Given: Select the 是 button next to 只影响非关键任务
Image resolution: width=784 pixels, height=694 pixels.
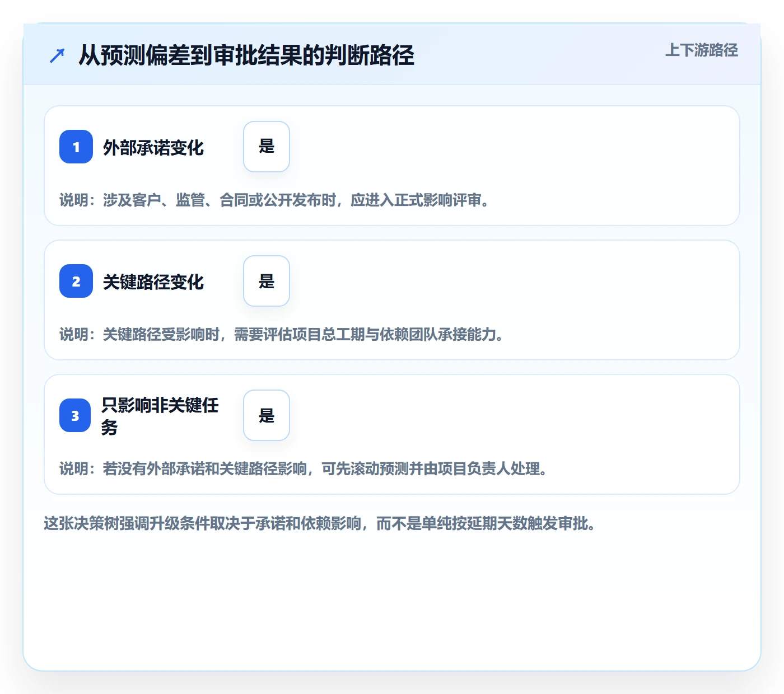Looking at the screenshot, I should [x=267, y=415].
